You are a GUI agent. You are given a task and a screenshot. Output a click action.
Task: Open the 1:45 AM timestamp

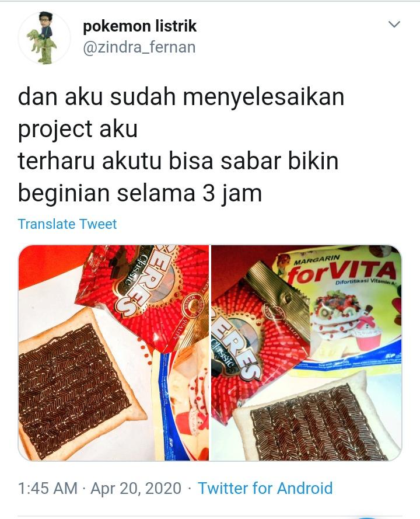pos(48,488)
